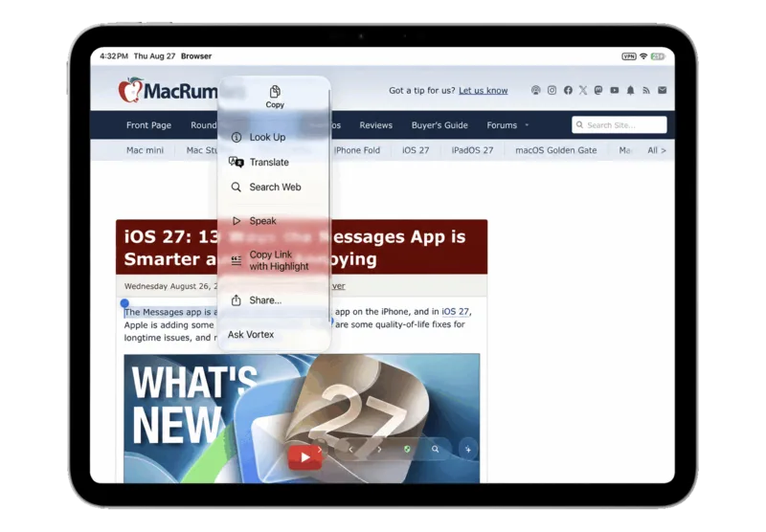Click the back arrow in floating toolbar
The width and height of the screenshot is (766, 532).
tap(350, 450)
